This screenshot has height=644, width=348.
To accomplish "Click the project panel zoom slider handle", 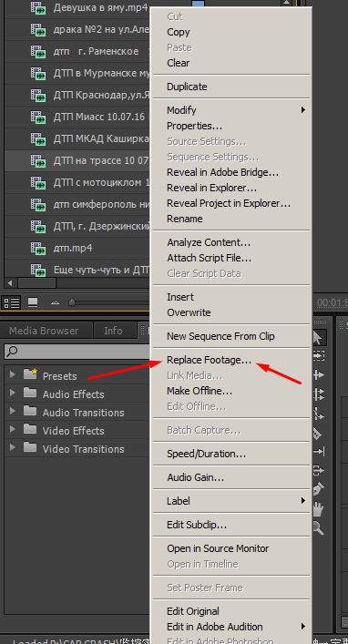I will 72,302.
